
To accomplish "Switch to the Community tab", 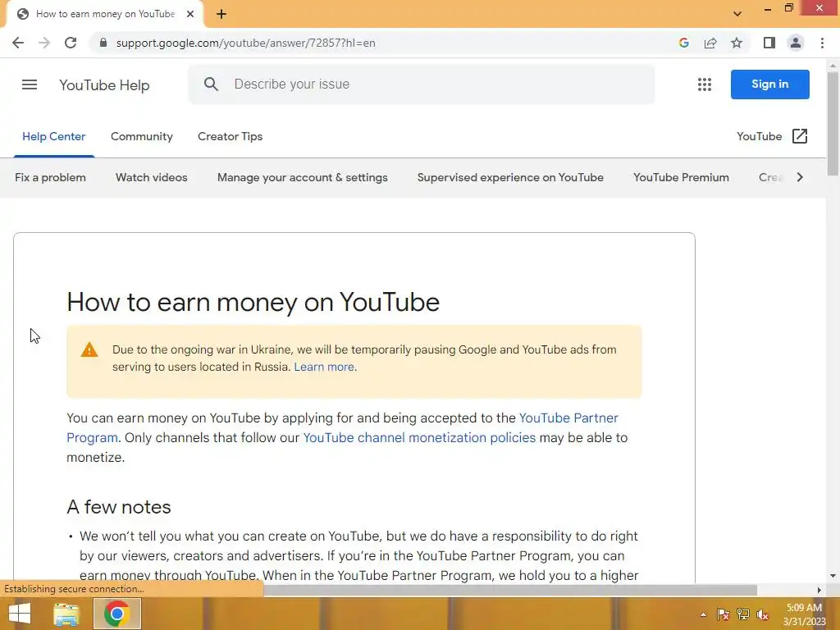I will coord(141,137).
